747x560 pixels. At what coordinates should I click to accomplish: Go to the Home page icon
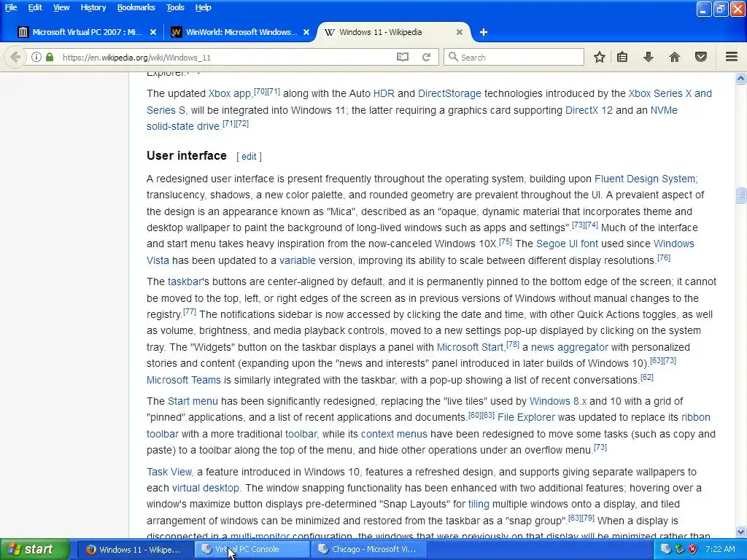click(x=674, y=57)
